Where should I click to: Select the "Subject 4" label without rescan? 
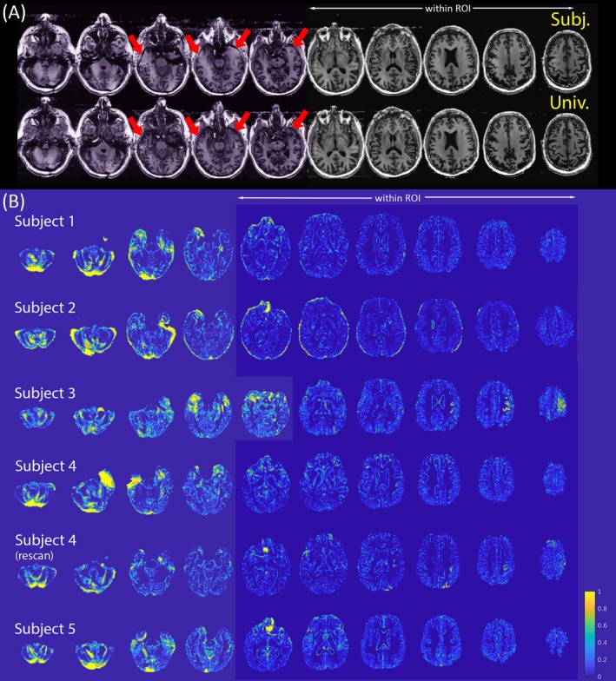pos(45,466)
